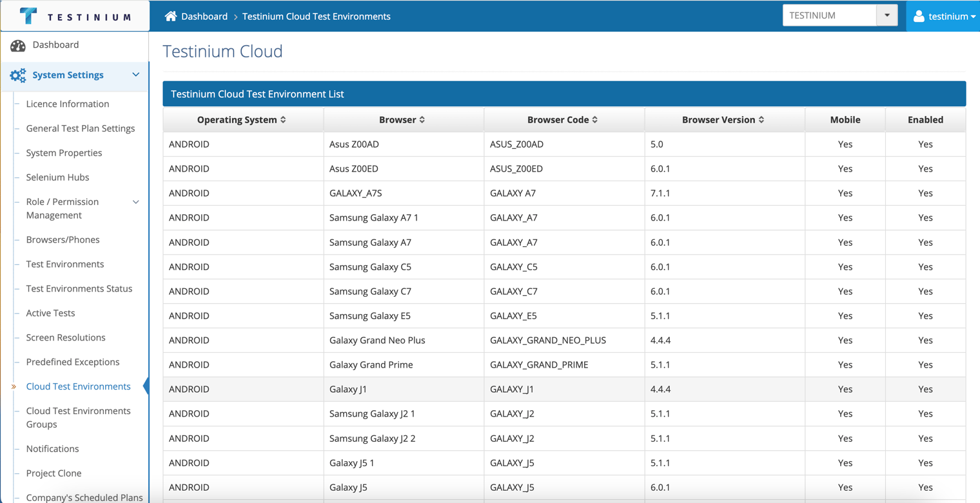Go to Test Environments page
This screenshot has height=503, width=980.
[x=65, y=264]
